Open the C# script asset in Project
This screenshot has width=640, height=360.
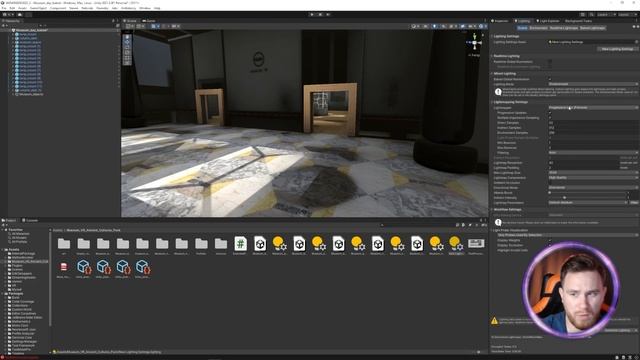pos(240,244)
